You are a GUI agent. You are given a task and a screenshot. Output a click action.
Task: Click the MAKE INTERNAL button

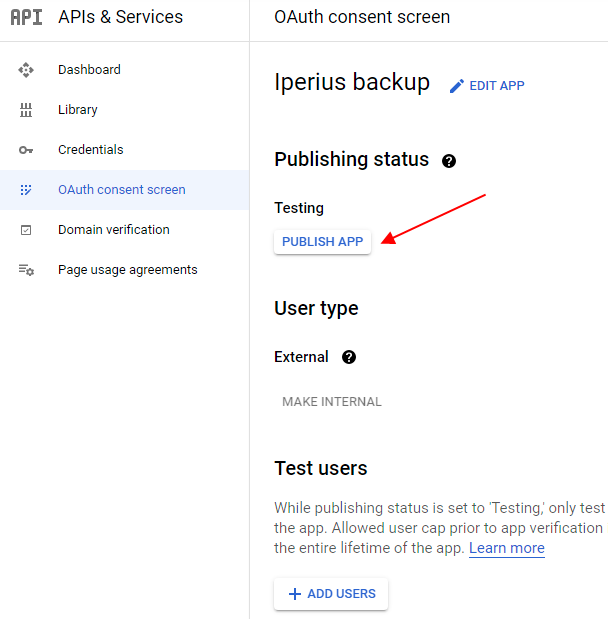coord(332,402)
